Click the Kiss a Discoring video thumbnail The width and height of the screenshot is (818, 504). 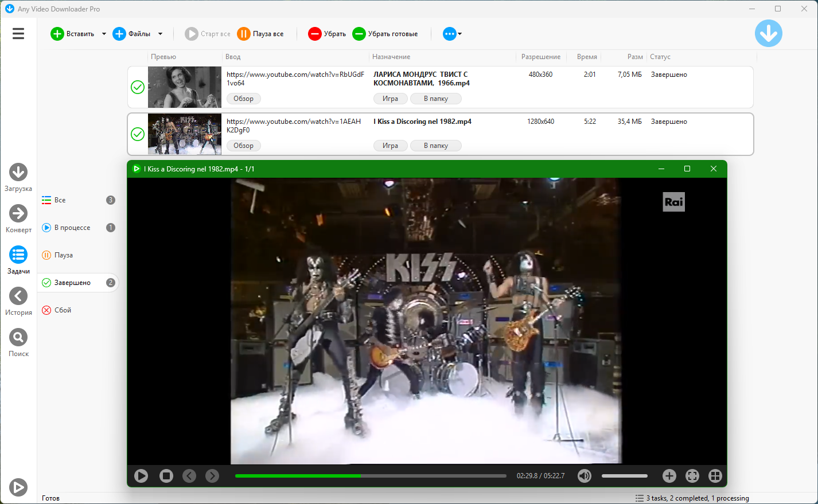point(185,134)
